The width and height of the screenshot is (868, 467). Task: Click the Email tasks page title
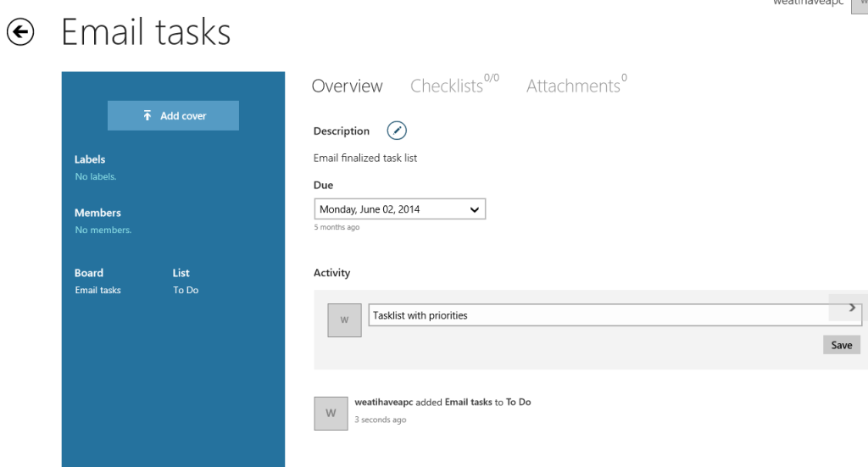146,32
